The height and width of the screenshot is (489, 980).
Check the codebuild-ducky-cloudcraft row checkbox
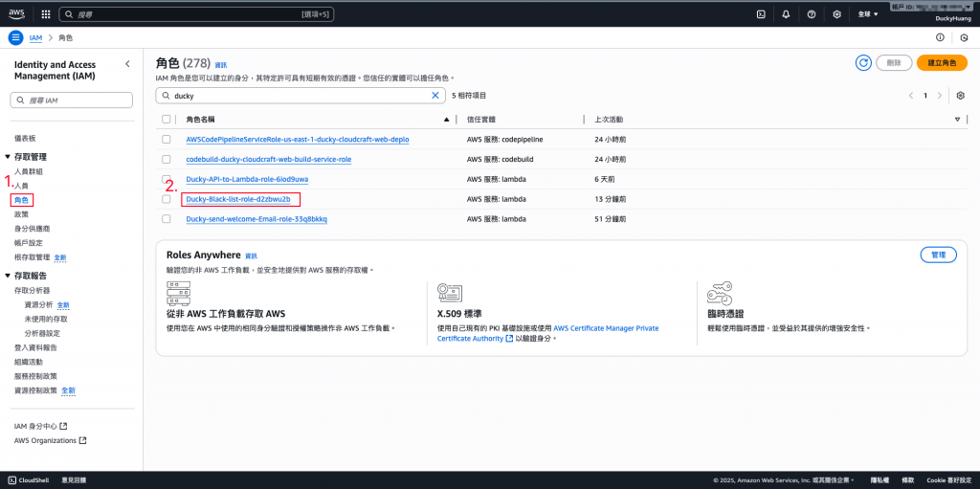(167, 160)
